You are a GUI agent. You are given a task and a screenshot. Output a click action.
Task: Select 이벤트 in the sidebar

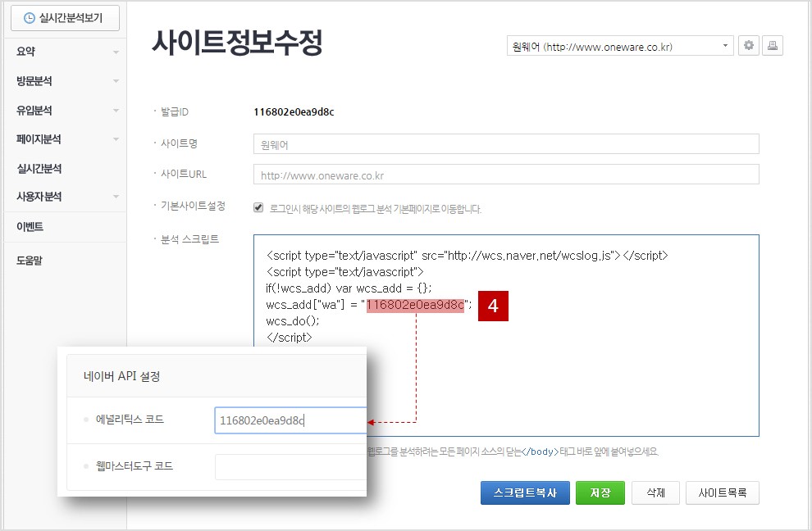(30, 227)
